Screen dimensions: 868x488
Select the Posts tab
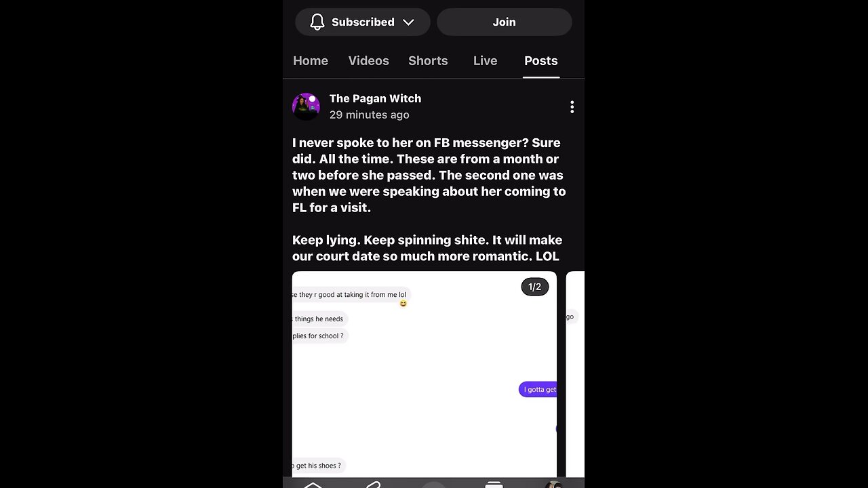point(540,60)
